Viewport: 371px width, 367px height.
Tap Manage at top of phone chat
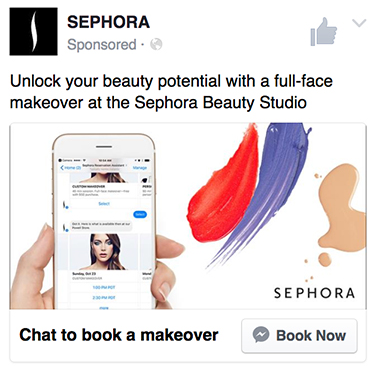tap(140, 168)
